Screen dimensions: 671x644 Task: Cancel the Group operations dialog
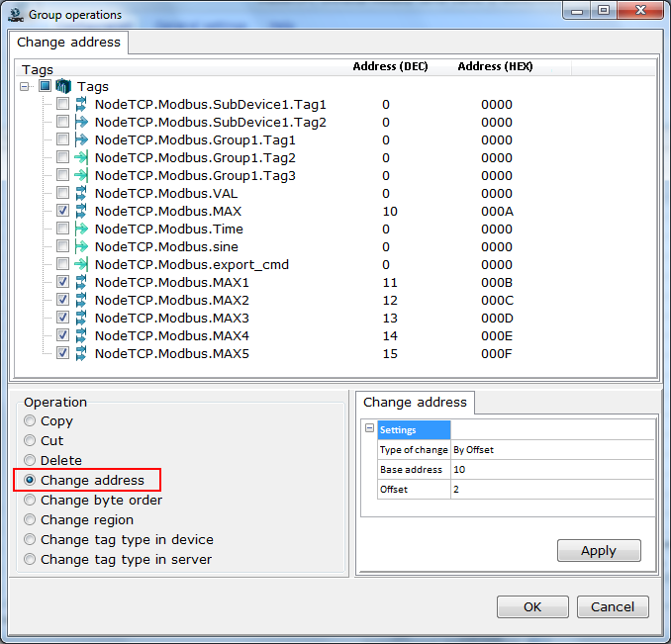pyautogui.click(x=613, y=606)
